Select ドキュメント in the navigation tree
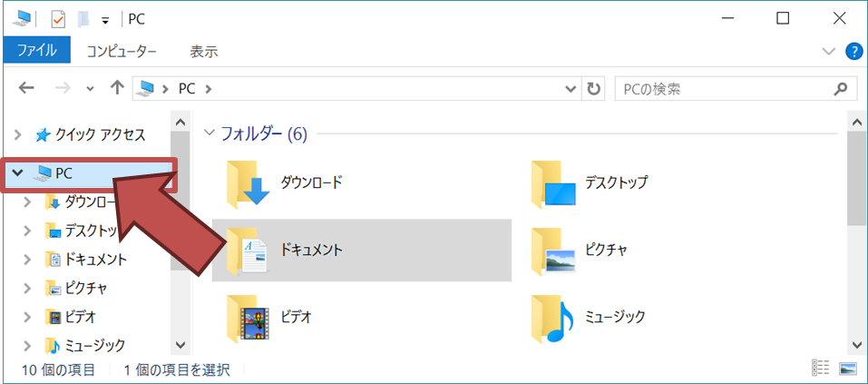Viewport: 868px width, 384px height. [95, 260]
